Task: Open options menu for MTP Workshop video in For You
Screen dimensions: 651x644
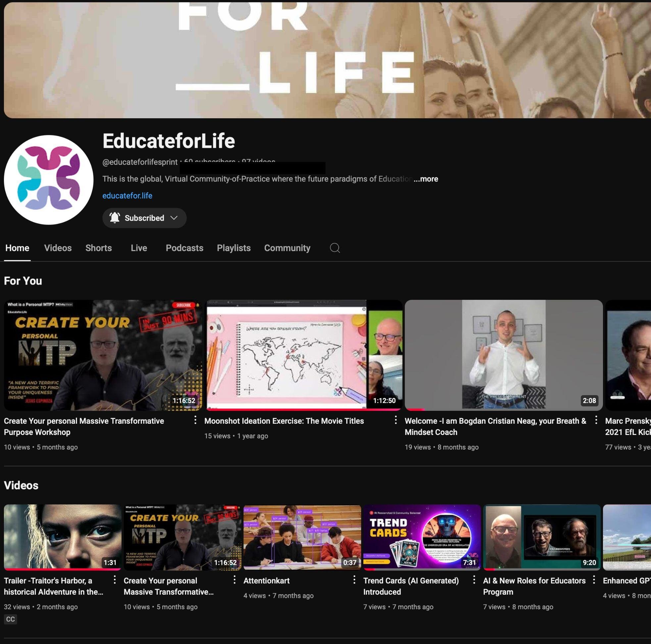Action: [195, 420]
